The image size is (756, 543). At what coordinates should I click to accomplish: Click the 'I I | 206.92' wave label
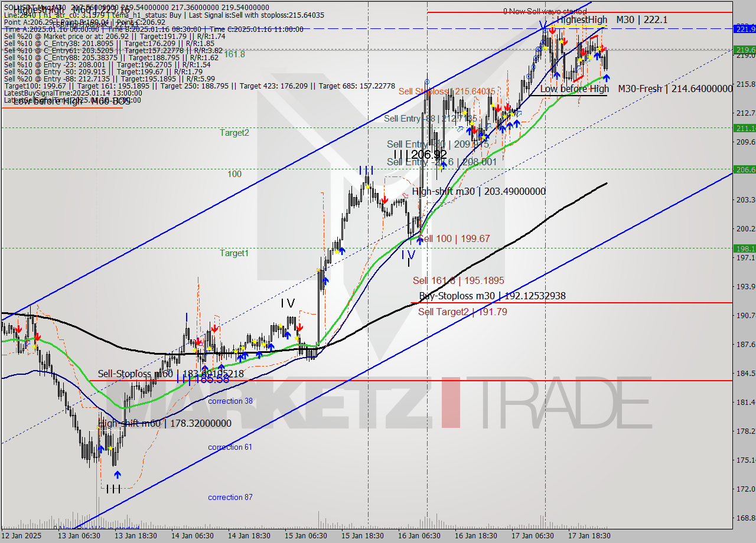(421, 154)
